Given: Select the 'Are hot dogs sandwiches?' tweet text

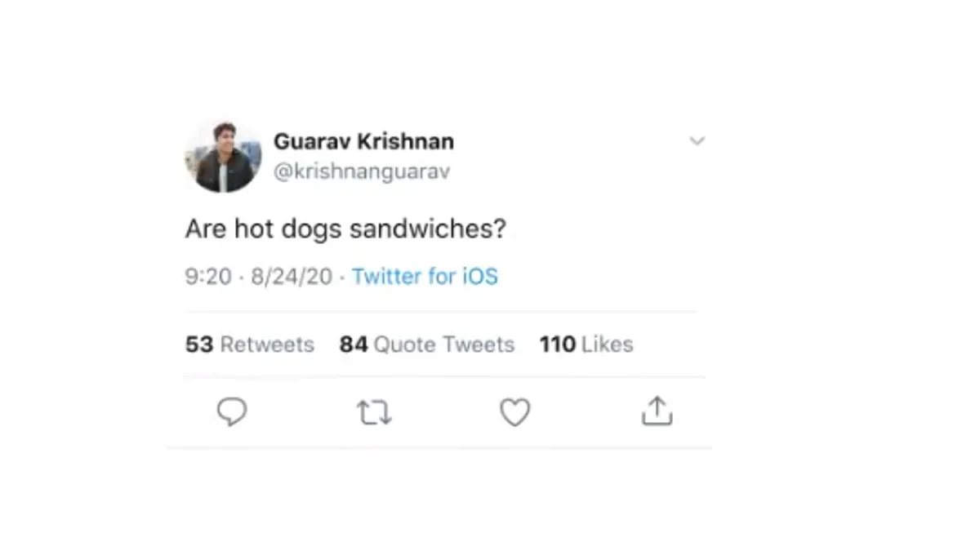Looking at the screenshot, I should 345,229.
